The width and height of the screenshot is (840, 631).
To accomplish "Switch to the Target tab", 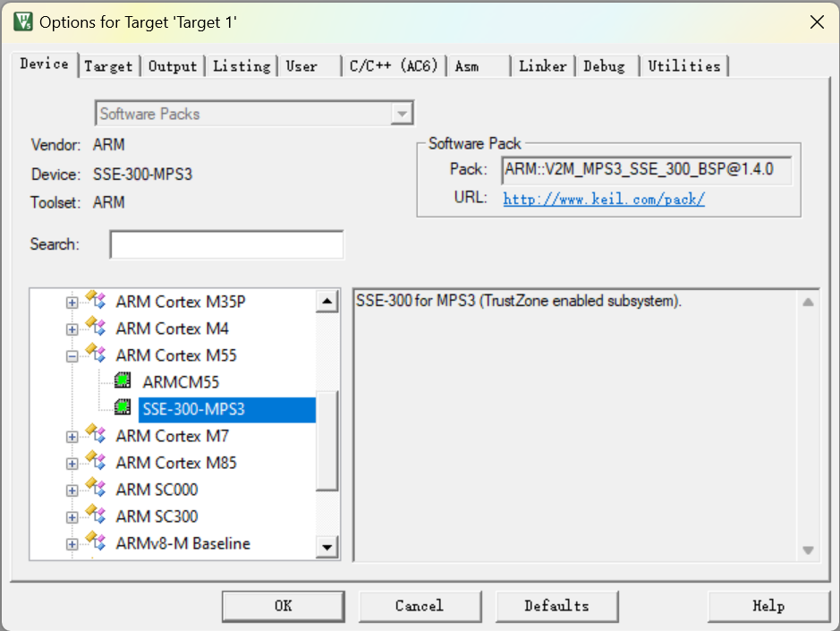I will (109, 66).
